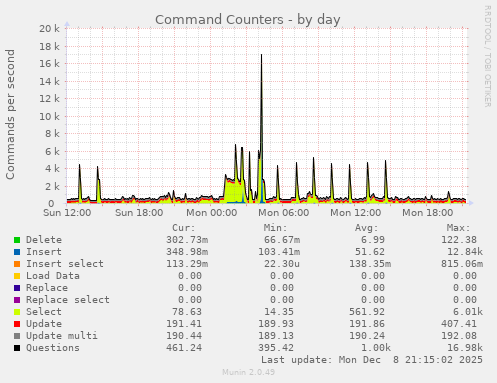497x383 pixels.
Task: Click the Sun 18:00 x-axis label
Action: tap(139, 213)
